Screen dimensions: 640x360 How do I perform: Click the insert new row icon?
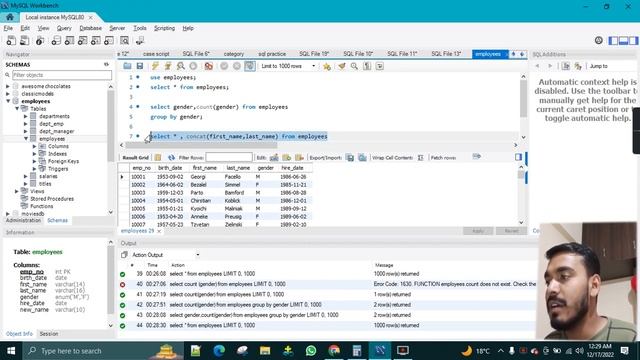(287, 158)
